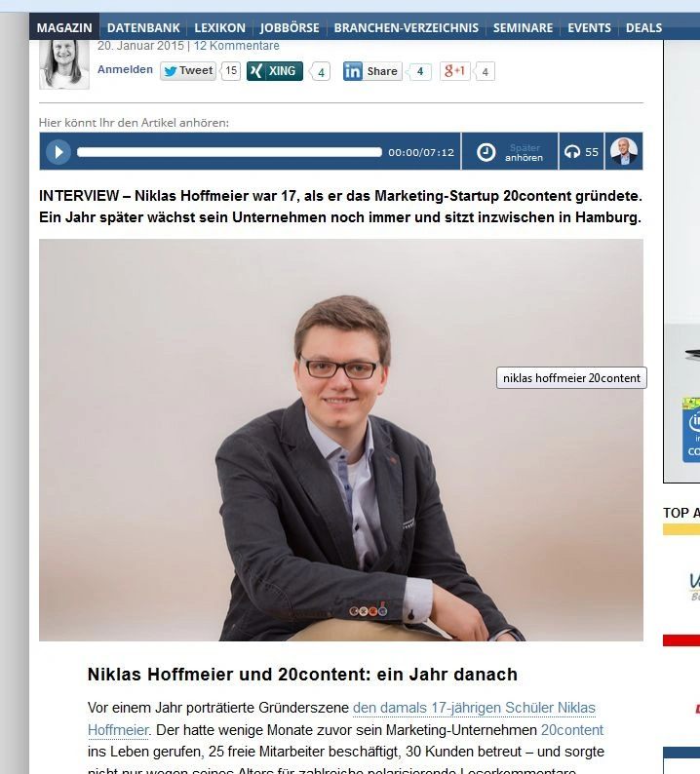Open the 12 Kommentare link
Viewport: 700px width, 774px height.
(237, 46)
